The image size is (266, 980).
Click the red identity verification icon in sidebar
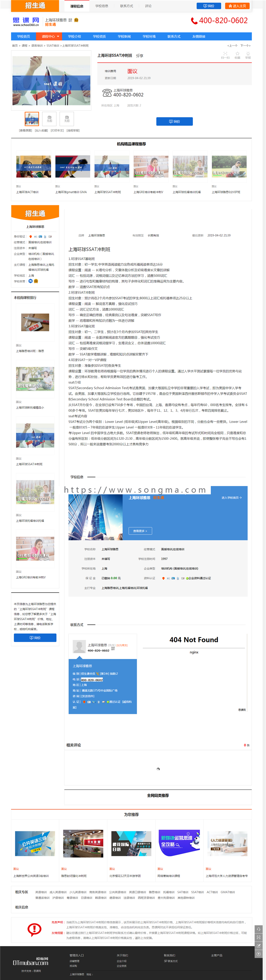point(31,237)
